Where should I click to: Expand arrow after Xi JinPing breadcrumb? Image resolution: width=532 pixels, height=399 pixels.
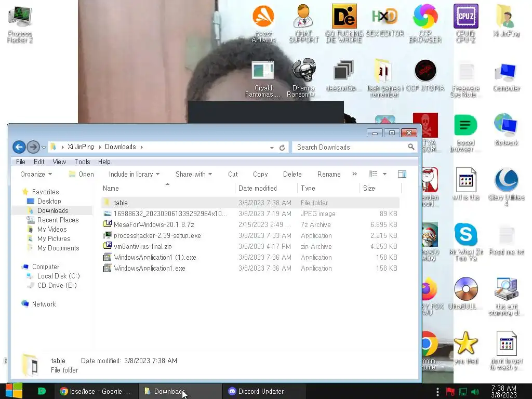pos(100,147)
